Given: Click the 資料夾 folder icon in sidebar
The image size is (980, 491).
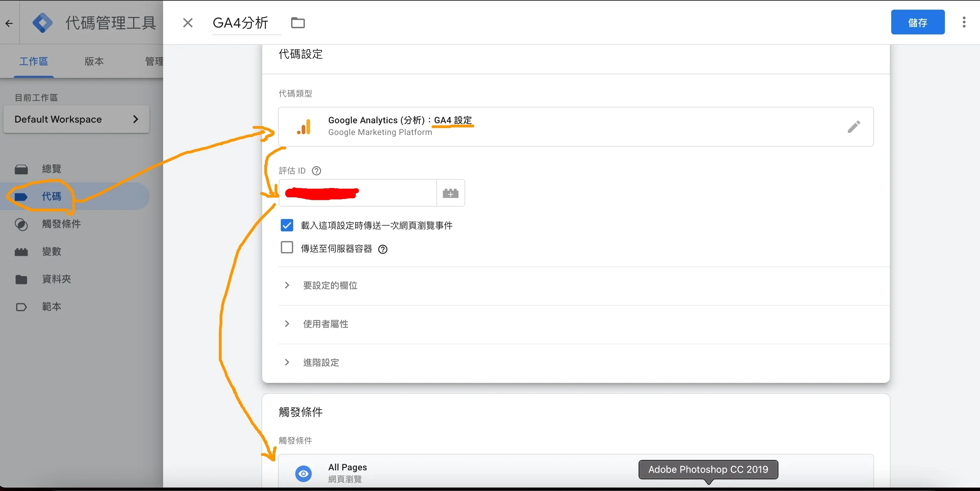Looking at the screenshot, I should (21, 279).
